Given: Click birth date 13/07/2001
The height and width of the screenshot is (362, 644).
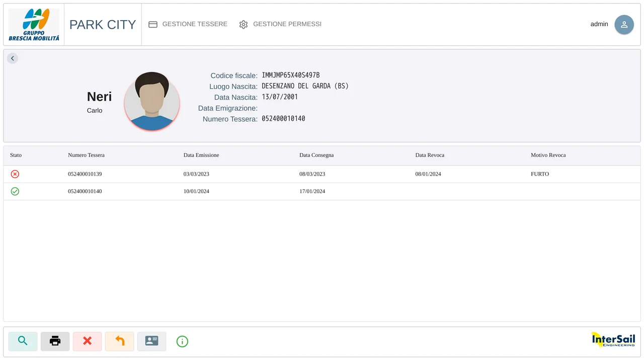Looking at the screenshot, I should (280, 97).
